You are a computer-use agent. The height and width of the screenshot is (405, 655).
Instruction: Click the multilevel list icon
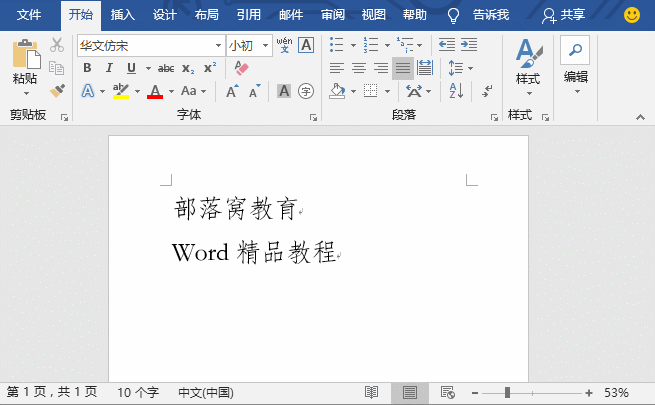tap(405, 45)
